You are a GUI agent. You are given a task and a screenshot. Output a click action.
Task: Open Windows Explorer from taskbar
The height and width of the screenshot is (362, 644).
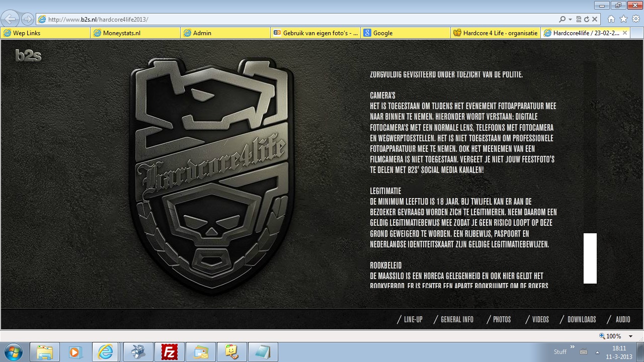(45, 352)
